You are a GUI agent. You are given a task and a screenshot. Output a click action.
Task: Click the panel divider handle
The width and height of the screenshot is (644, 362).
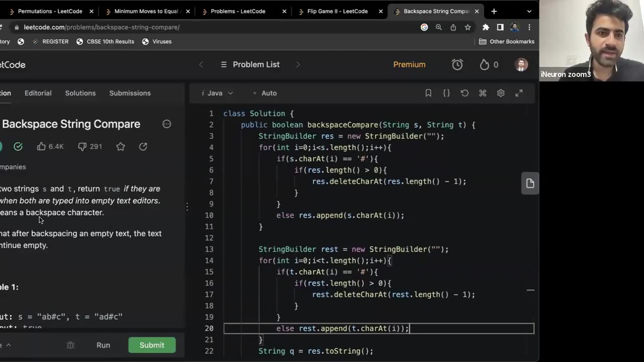(187, 206)
